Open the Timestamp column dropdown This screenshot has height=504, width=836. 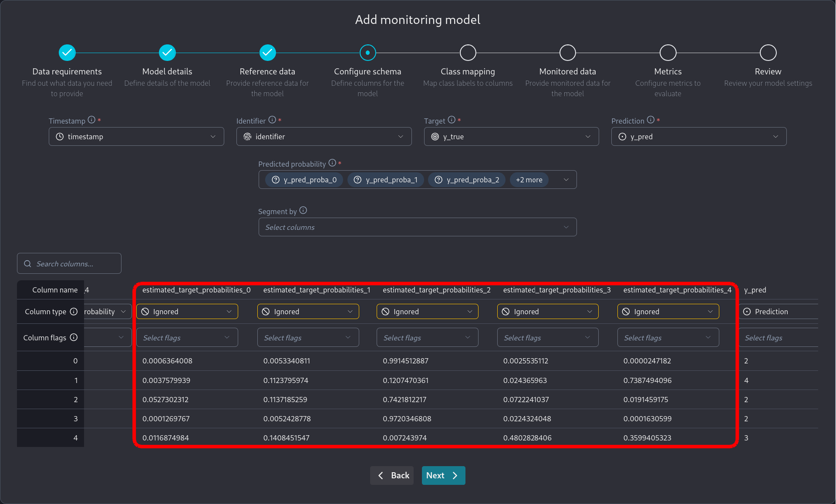[x=136, y=137]
